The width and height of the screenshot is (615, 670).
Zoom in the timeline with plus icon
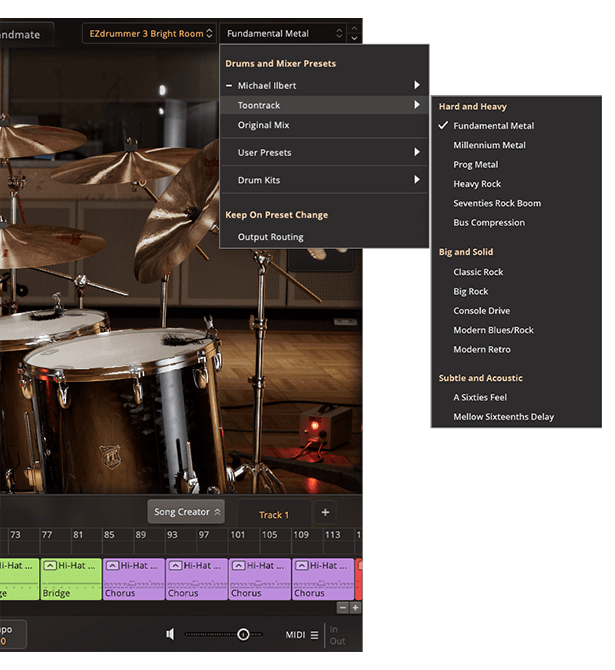(355, 607)
